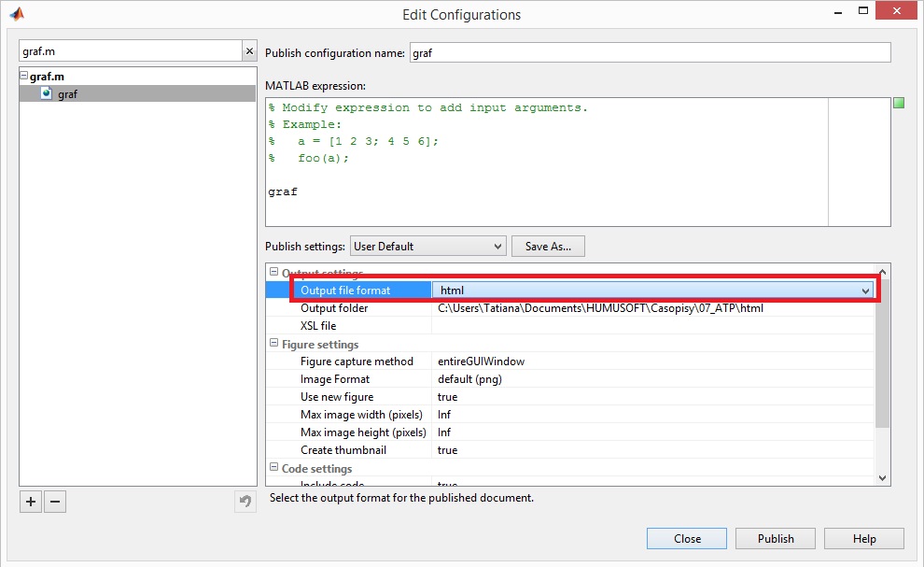Minimize the Edit Configurations window
This screenshot has width=924, height=567.
(838, 12)
